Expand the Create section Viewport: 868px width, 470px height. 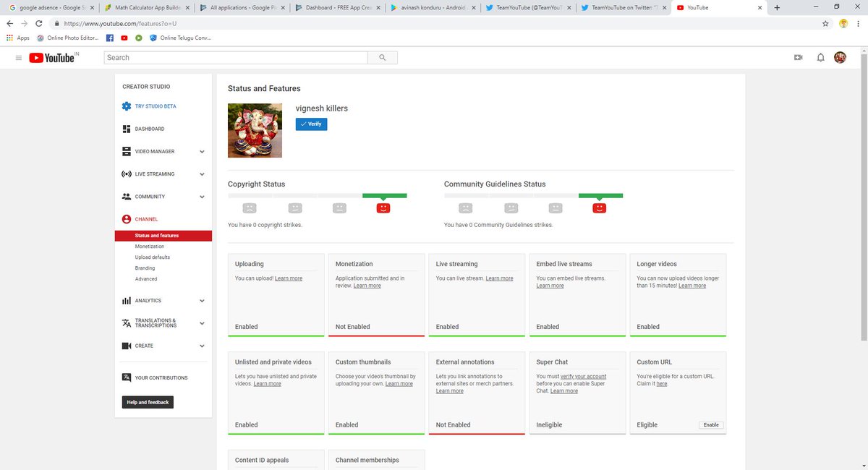(x=202, y=346)
